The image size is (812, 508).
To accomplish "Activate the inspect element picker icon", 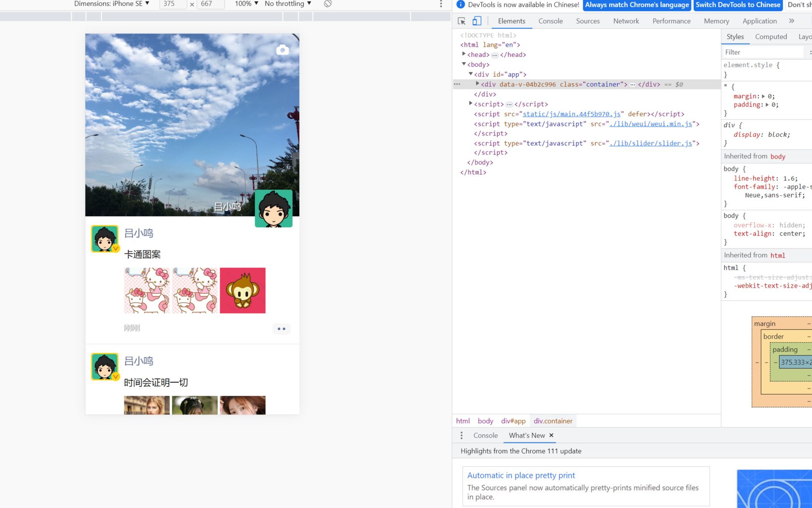I will [462, 21].
